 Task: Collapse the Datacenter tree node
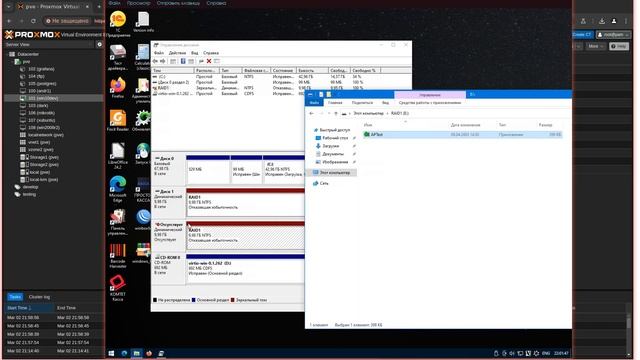pos(7,54)
